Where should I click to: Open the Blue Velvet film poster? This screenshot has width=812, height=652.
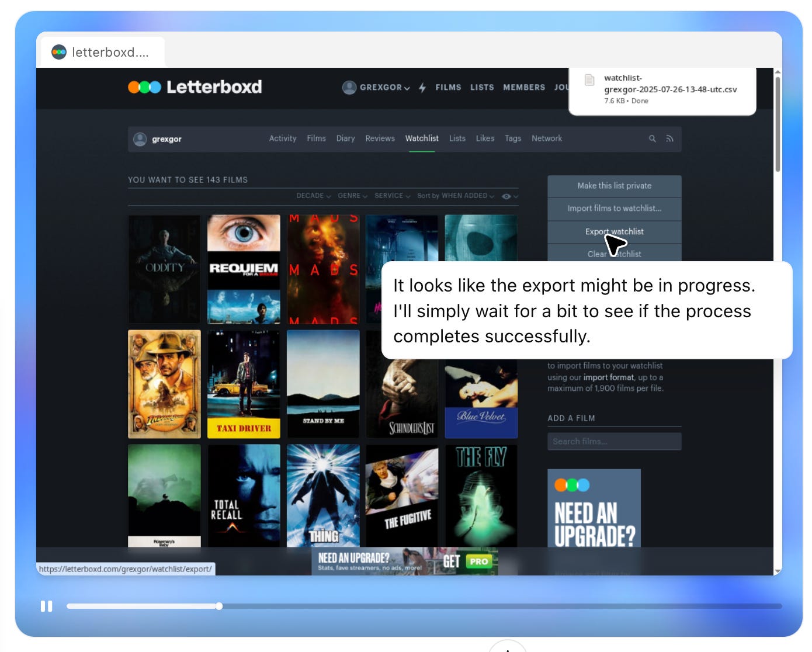(481, 399)
